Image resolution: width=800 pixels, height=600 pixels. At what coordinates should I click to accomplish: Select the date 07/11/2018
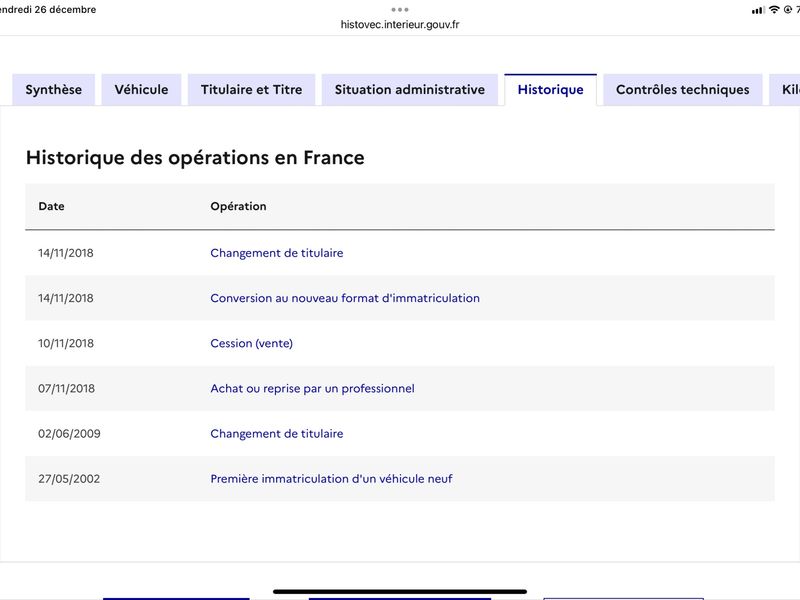click(x=66, y=388)
